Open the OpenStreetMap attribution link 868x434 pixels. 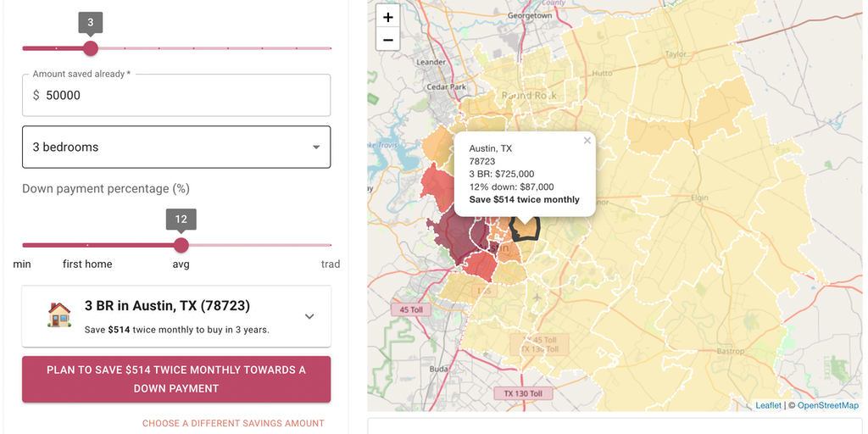tap(827, 405)
